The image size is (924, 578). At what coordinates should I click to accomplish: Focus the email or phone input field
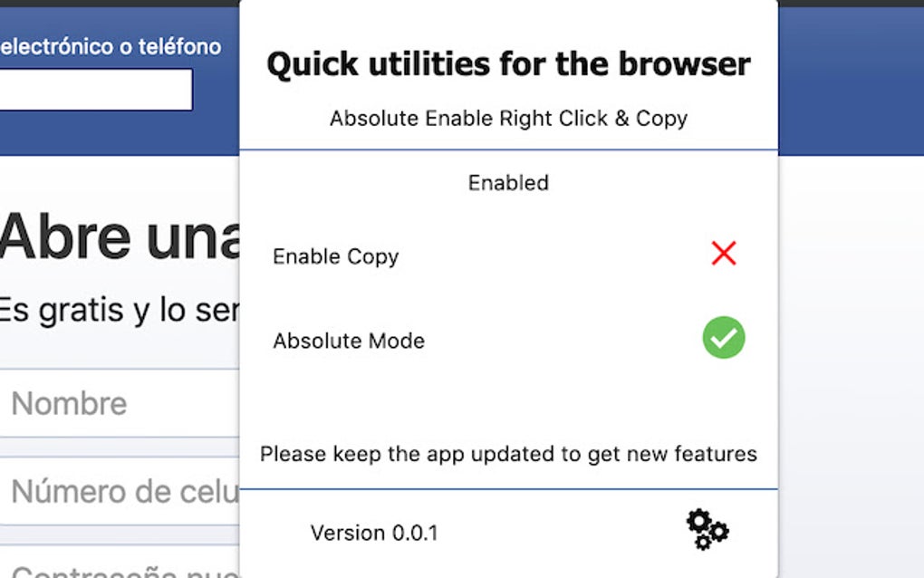coord(95,90)
